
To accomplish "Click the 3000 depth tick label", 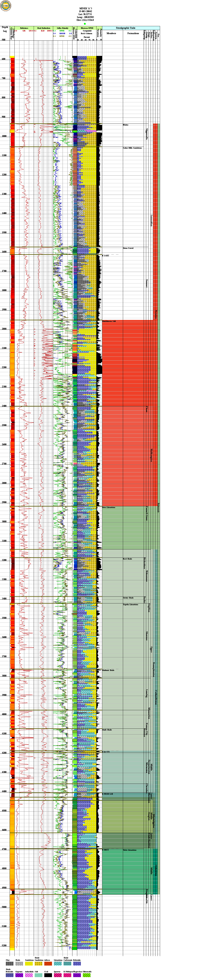I will coord(4,522).
